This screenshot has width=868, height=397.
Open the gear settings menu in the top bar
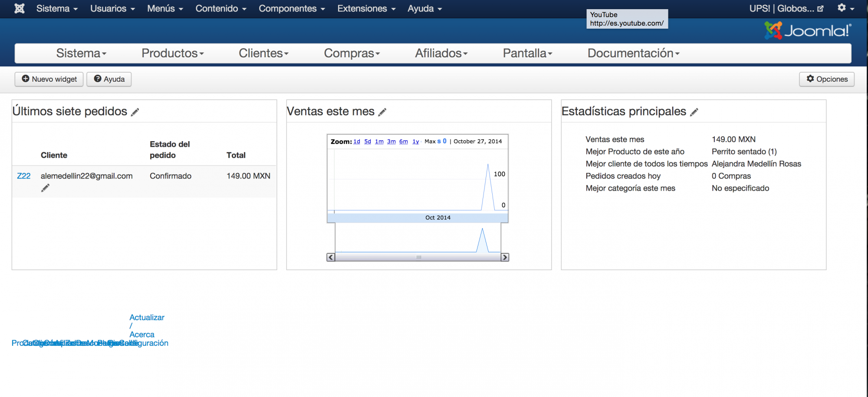tap(845, 8)
